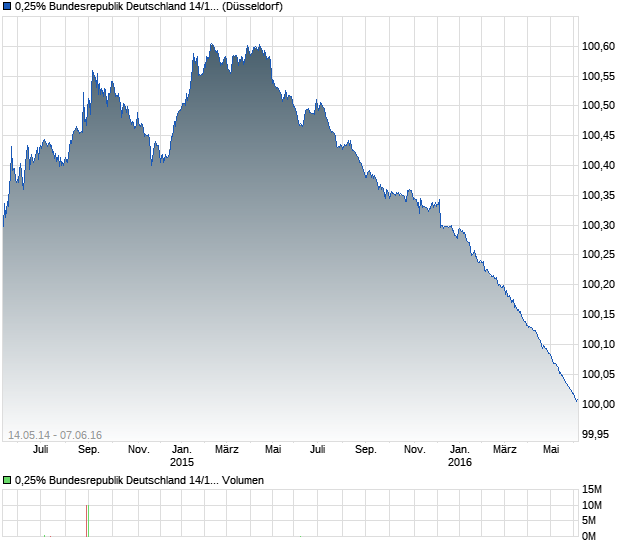This screenshot has width=620, height=546.
Task: Click the first 'März' axis label
Action: coord(227,449)
